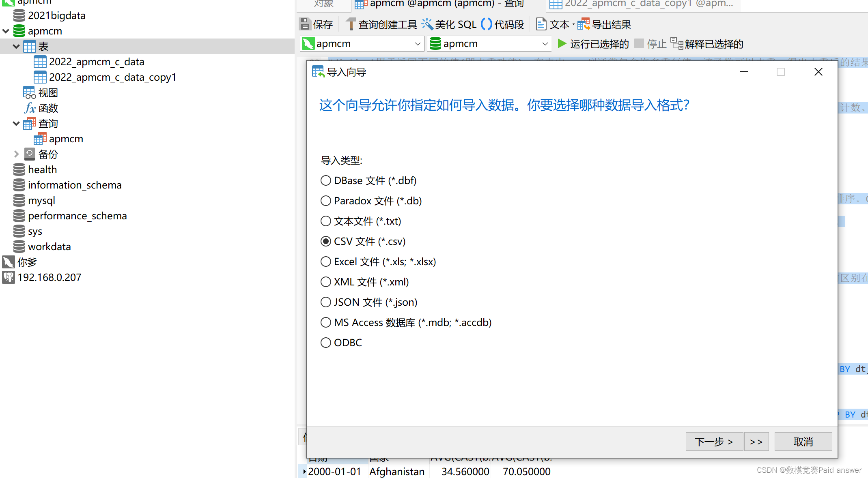The image size is (868, 478).
Task: Open the code snippet (代码段) tool
Action: (487, 24)
